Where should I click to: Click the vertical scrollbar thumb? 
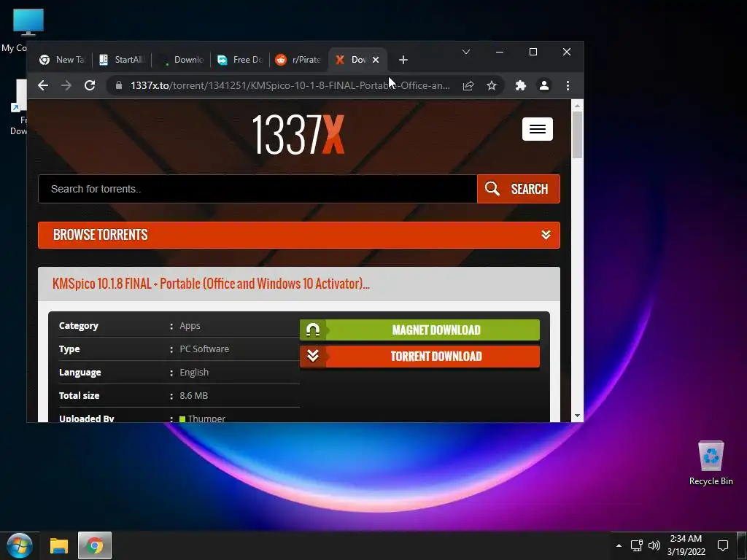click(578, 135)
